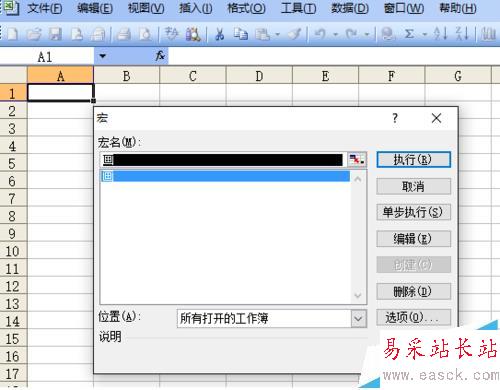This screenshot has width=500, height=390.
Task: Select row 16 header
Action: point(13,356)
